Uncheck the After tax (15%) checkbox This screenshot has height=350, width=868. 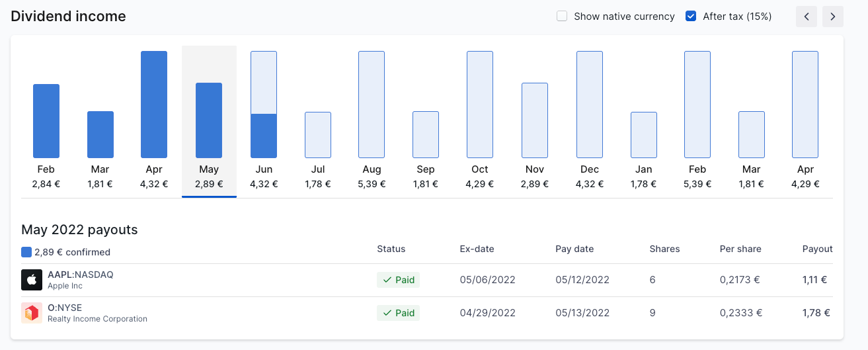[x=691, y=17]
